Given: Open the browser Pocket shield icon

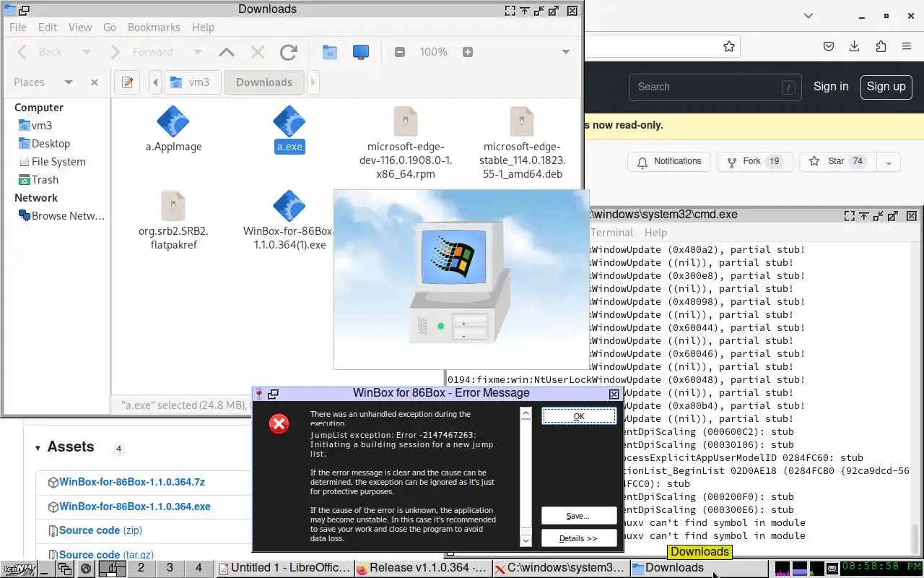Looking at the screenshot, I should 829,46.
